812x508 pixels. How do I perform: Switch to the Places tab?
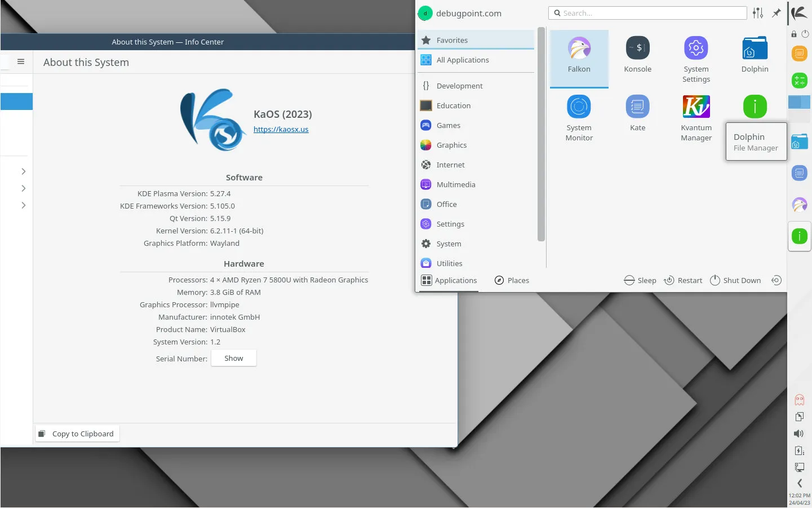[x=512, y=280]
